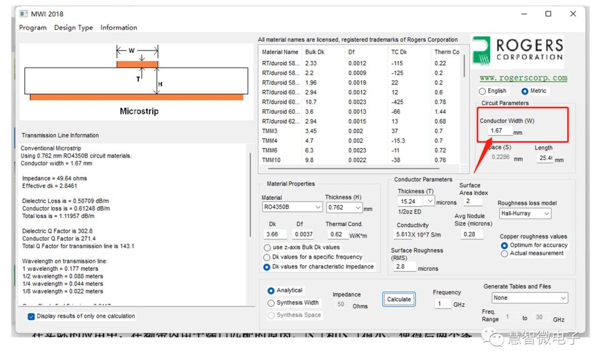
Task: Enable use z-axis Bulk Dk values
Action: coord(267,247)
